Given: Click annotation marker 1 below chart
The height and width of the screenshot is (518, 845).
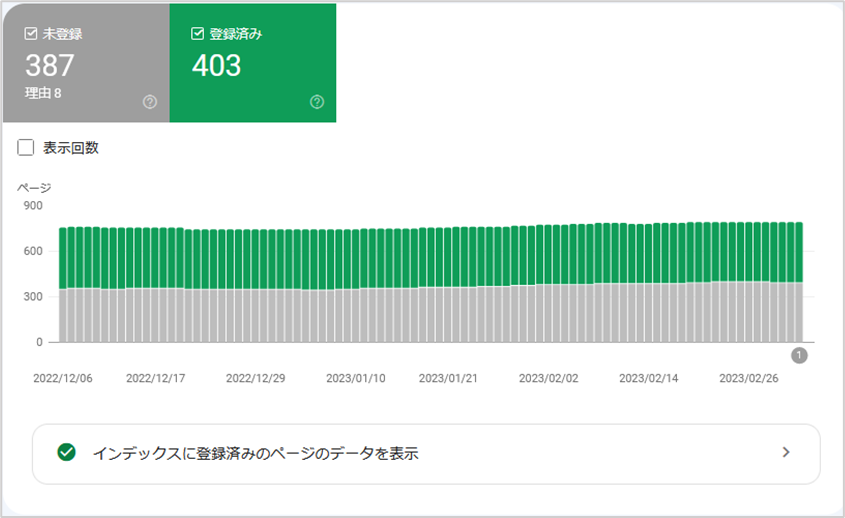Looking at the screenshot, I should (x=799, y=355).
